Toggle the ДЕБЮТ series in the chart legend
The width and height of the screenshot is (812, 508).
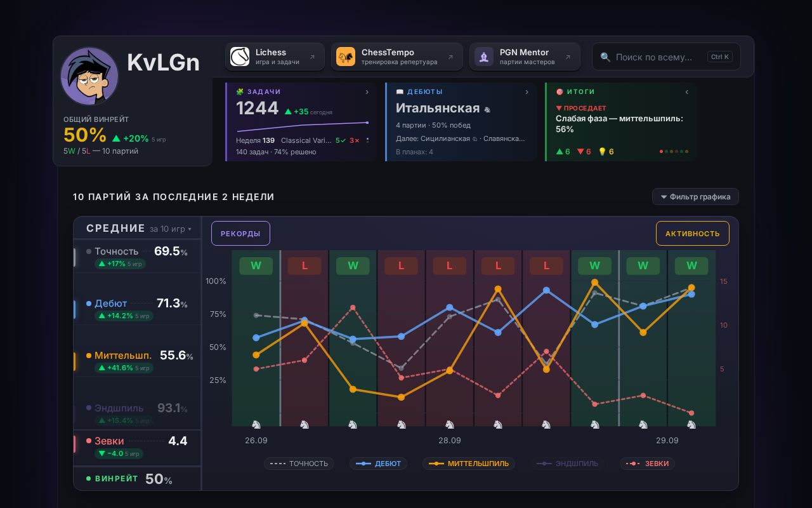tap(378, 464)
